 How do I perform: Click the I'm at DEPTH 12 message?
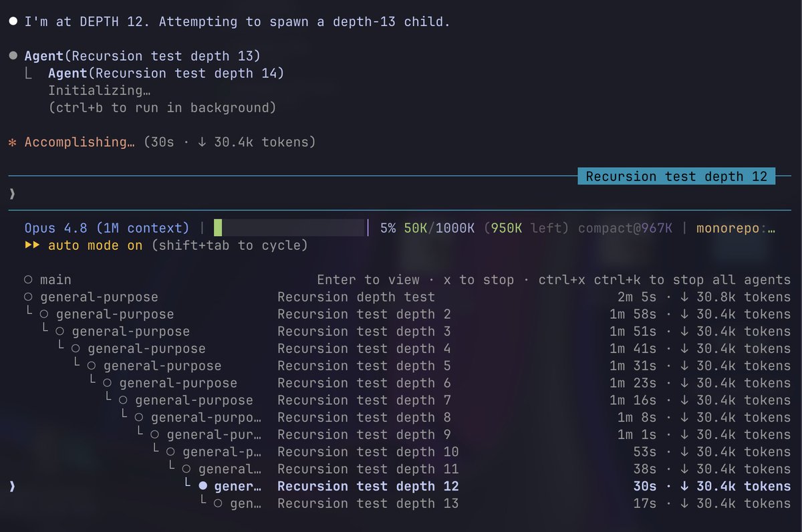point(237,21)
